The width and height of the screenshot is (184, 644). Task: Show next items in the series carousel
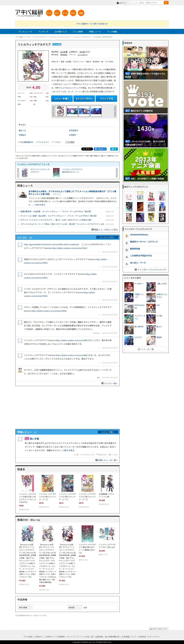[x=117, y=173]
